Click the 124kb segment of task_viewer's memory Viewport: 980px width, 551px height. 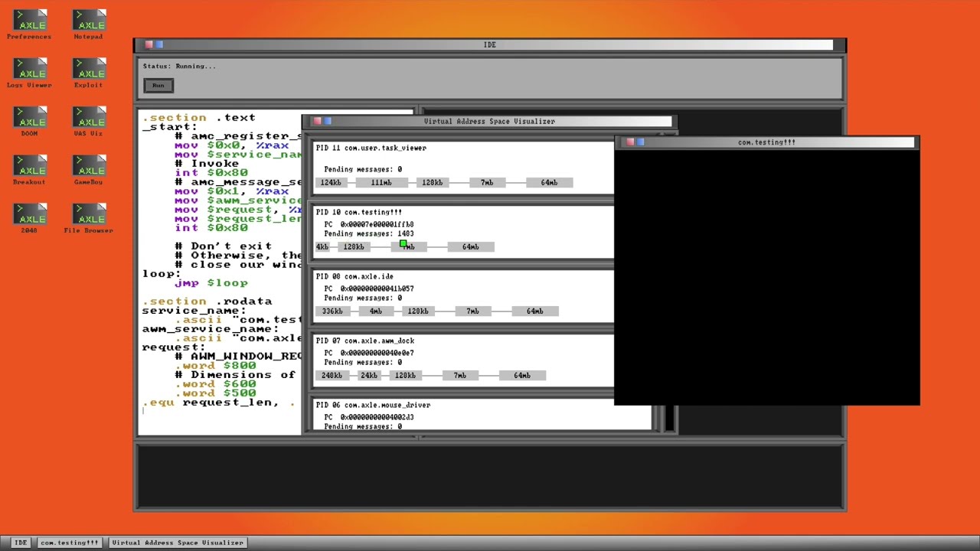[x=331, y=182]
